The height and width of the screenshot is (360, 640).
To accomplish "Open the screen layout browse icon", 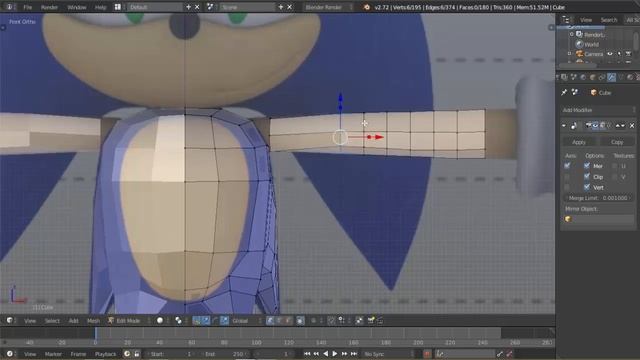I will [x=118, y=7].
